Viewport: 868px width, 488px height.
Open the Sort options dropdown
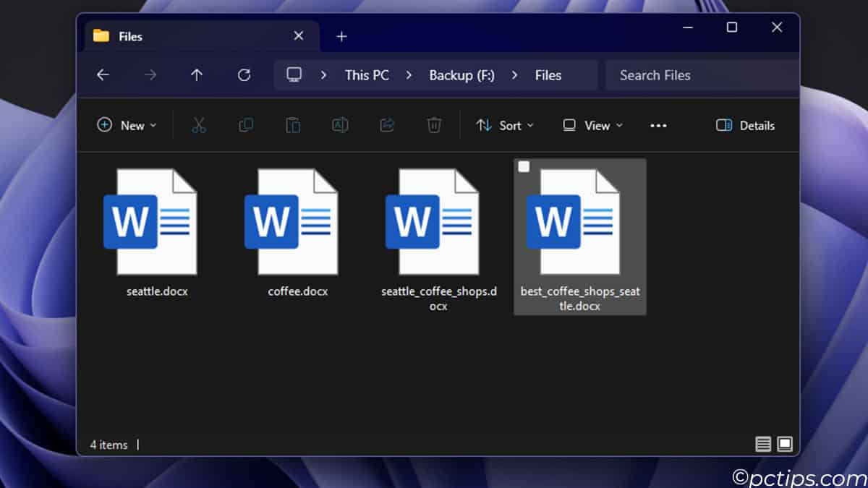(505, 125)
